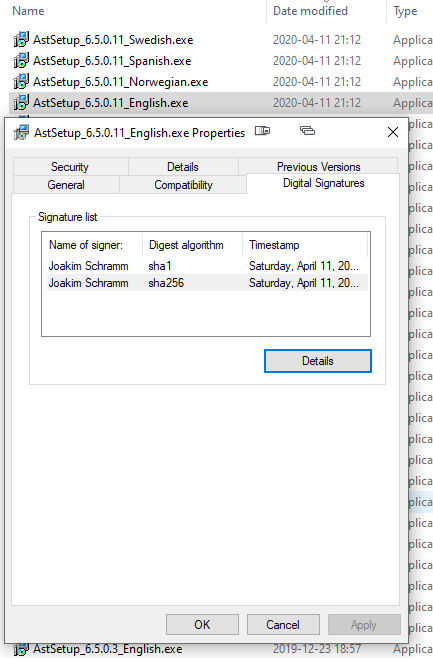Click the title bar icon left of stacked windows icon
This screenshot has height=658, width=433.
click(x=262, y=131)
